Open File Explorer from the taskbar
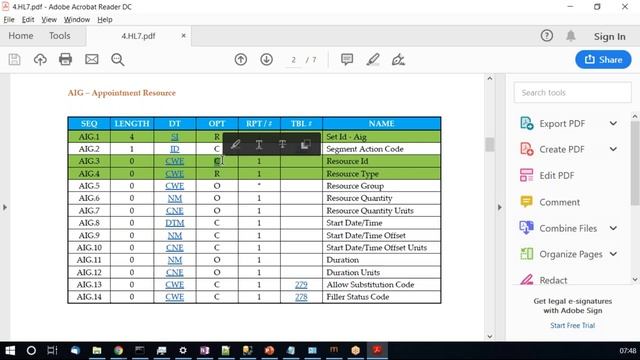Viewport: 640px width, 360px height. pyautogui.click(x=97, y=350)
